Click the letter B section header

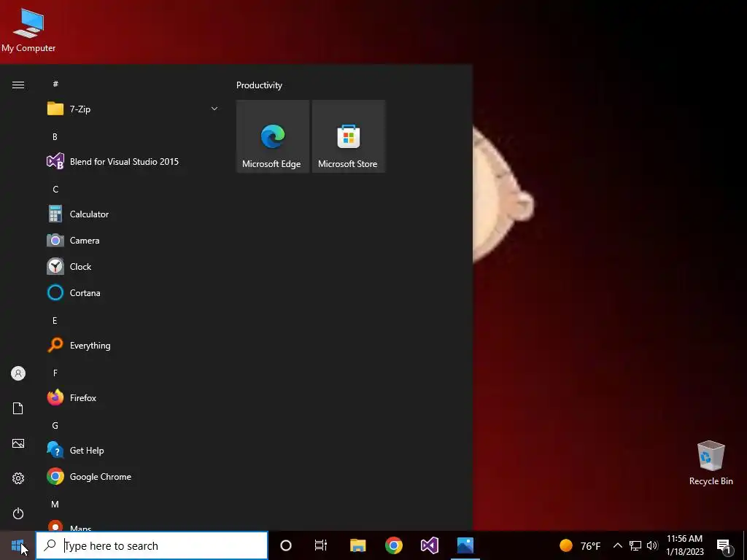pyautogui.click(x=55, y=136)
